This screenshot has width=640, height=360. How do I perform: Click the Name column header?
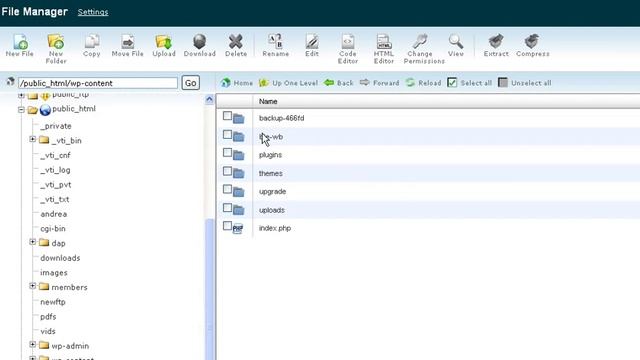tap(268, 101)
